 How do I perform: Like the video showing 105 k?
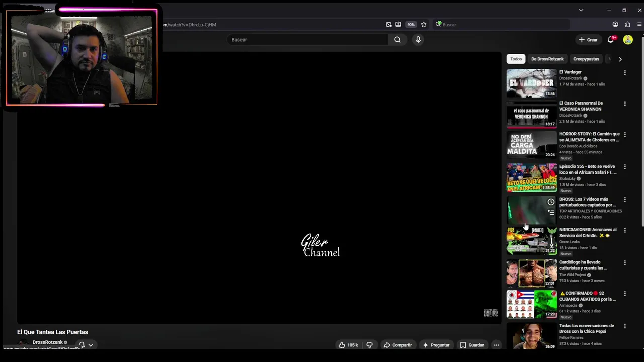tap(348, 345)
